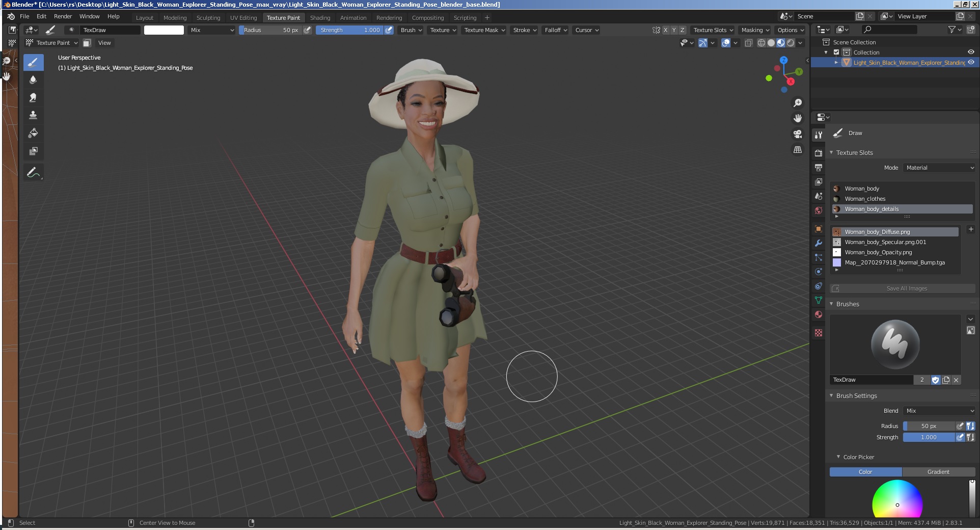Add a new texture paint slot

pyautogui.click(x=970, y=230)
